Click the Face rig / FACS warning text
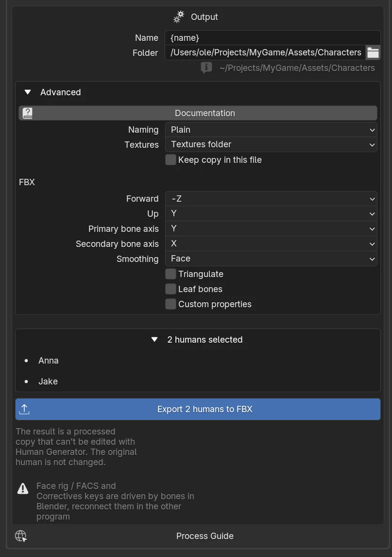Viewport: 392px width, 557px height. point(116,501)
